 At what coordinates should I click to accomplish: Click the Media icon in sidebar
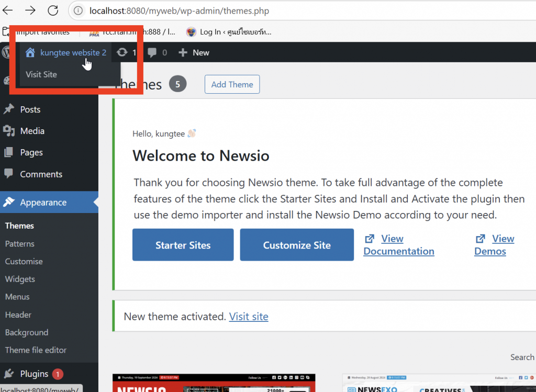click(x=9, y=131)
